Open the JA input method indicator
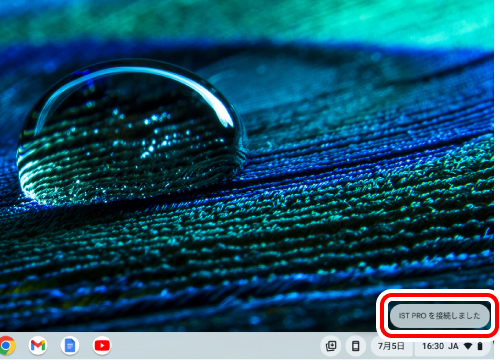The height and width of the screenshot is (364, 500). tap(453, 346)
